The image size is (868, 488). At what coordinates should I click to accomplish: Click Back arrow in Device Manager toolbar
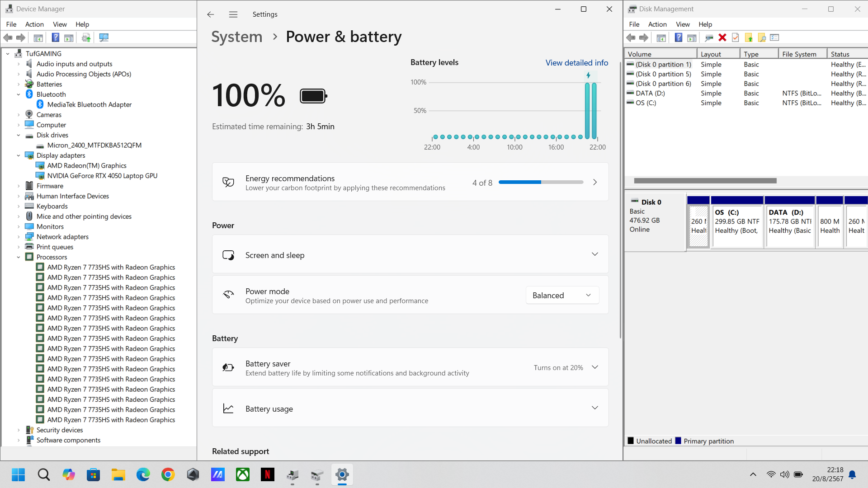[x=8, y=38]
